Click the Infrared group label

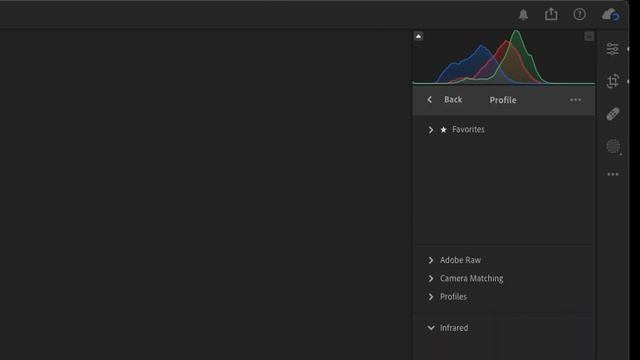pos(454,328)
